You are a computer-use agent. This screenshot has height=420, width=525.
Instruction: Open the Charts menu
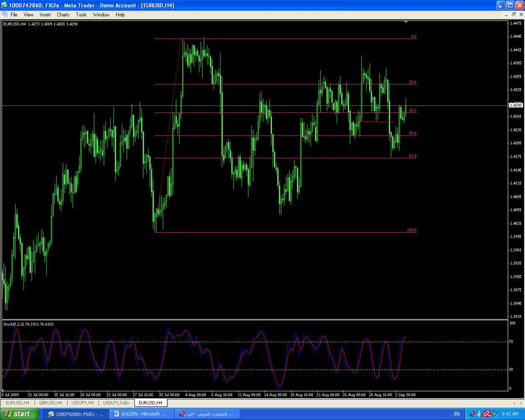(x=63, y=15)
